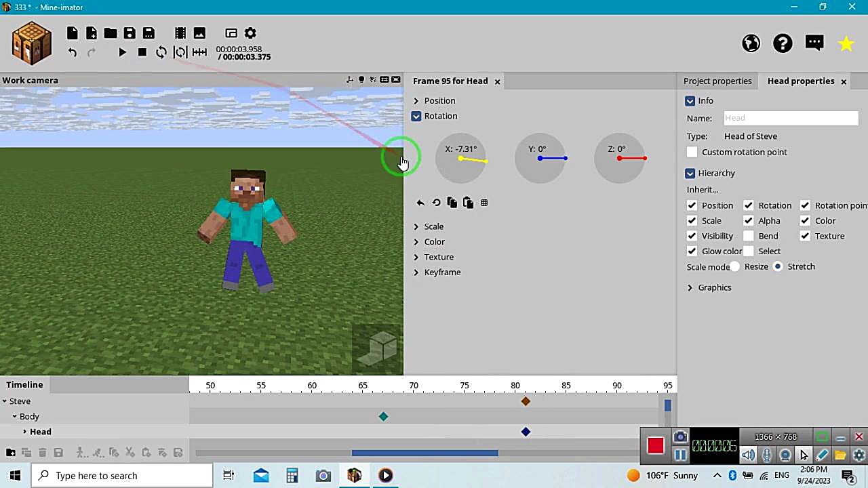Viewport: 868px width, 488px height.
Task: Reset the rotation values with the back arrow
Action: [x=420, y=203]
